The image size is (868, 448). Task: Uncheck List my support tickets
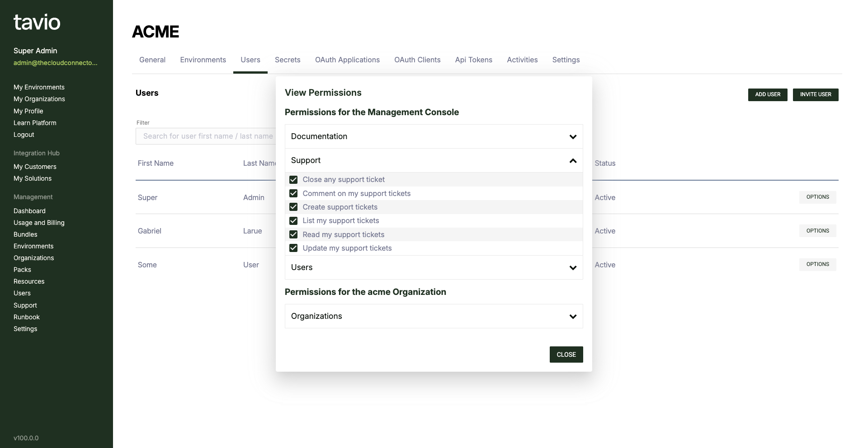pos(293,221)
